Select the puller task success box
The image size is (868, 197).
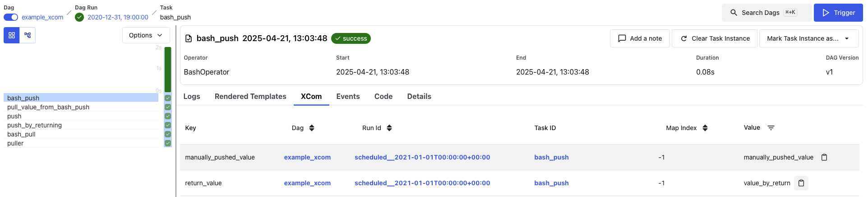click(x=168, y=143)
